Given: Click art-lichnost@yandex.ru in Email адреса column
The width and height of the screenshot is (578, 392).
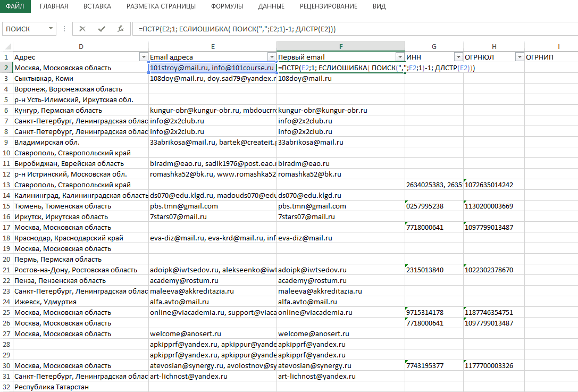Looking at the screenshot, I should 213,377.
